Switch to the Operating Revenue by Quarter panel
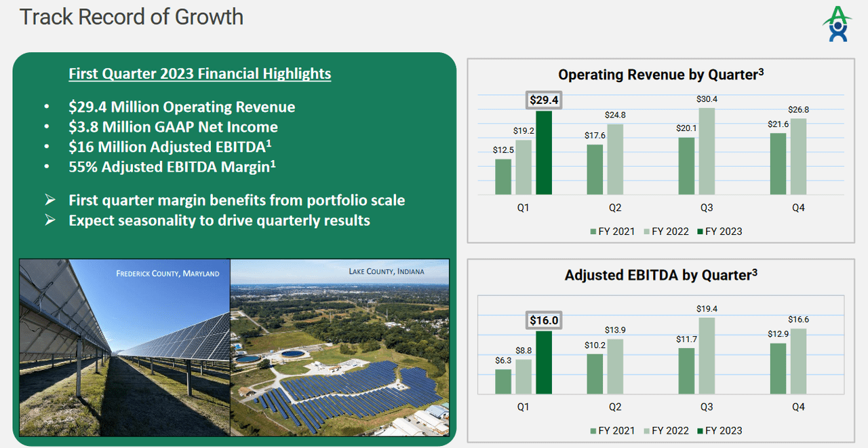Screen dimensions: 868x448 pos(660,75)
